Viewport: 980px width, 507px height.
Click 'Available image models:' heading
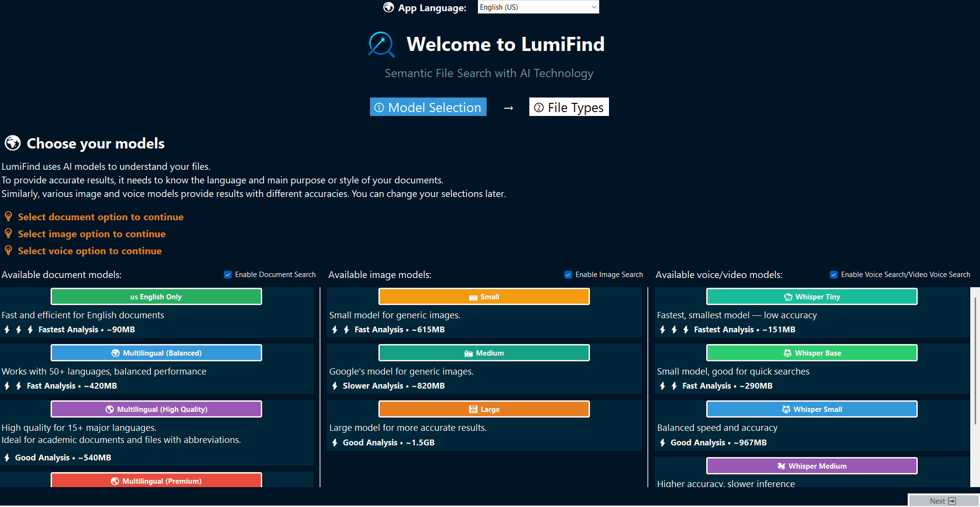pyautogui.click(x=380, y=275)
